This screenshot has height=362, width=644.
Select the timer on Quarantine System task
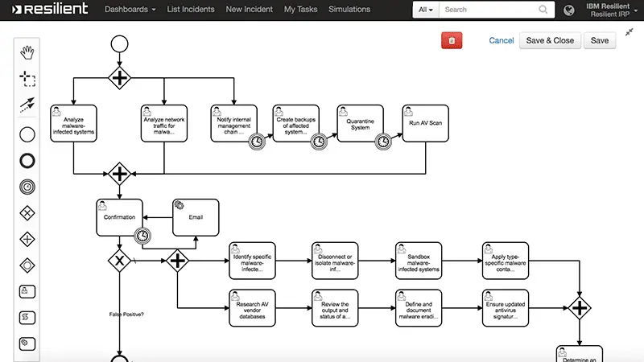[x=383, y=142]
